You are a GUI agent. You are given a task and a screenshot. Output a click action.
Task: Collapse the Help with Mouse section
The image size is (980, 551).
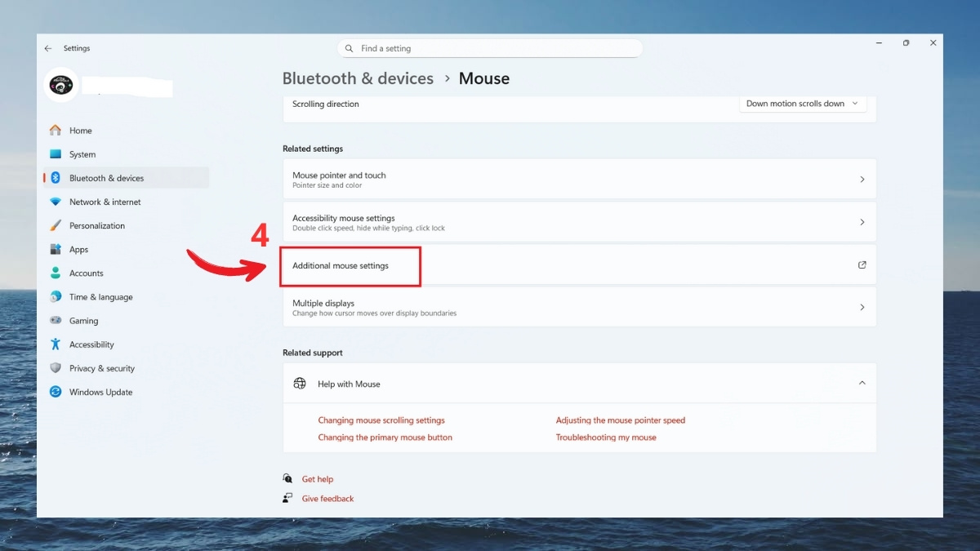tap(862, 383)
